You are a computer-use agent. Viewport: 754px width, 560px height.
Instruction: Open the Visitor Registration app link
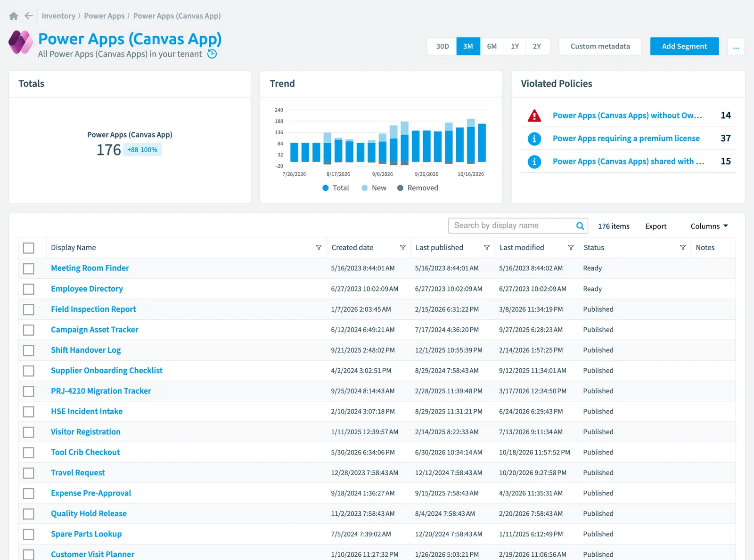pyautogui.click(x=86, y=432)
